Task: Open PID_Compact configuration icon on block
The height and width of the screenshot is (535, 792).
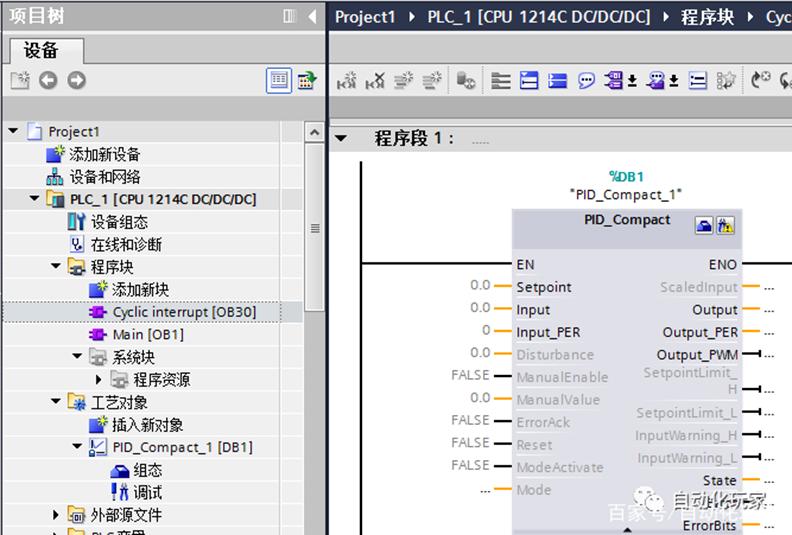Action: click(x=704, y=225)
